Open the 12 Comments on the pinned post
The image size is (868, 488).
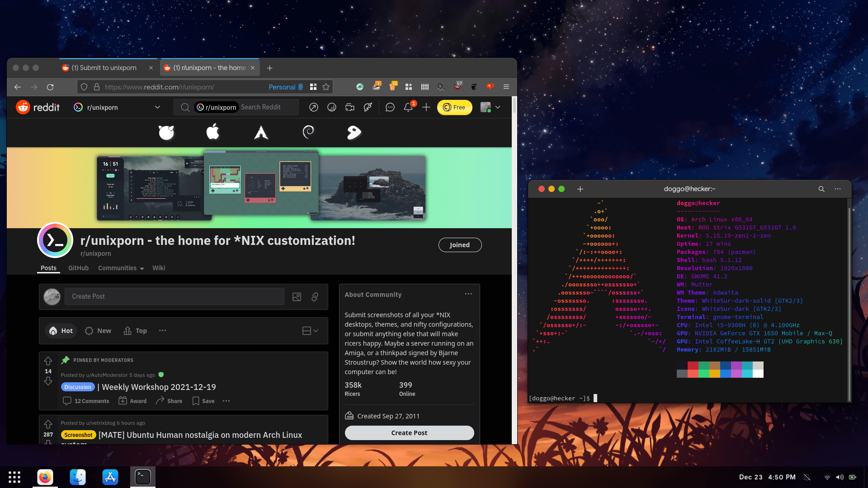pyautogui.click(x=86, y=401)
